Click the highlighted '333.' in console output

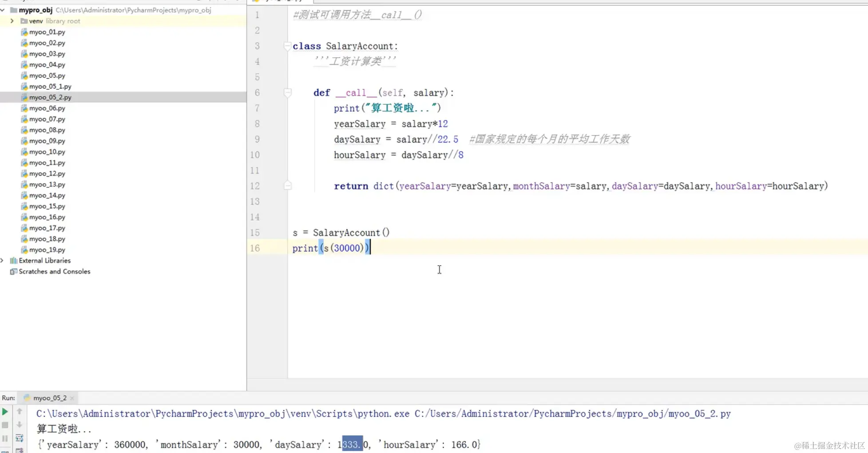[x=353, y=444]
